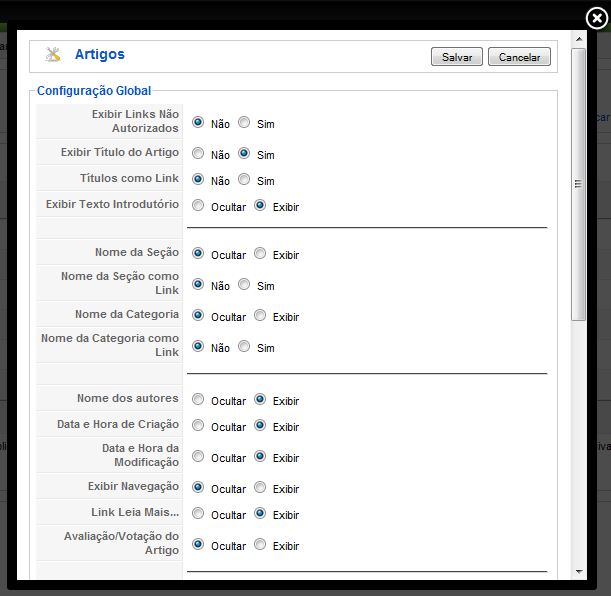Select Exibir for Nome da Seção

tap(260, 253)
